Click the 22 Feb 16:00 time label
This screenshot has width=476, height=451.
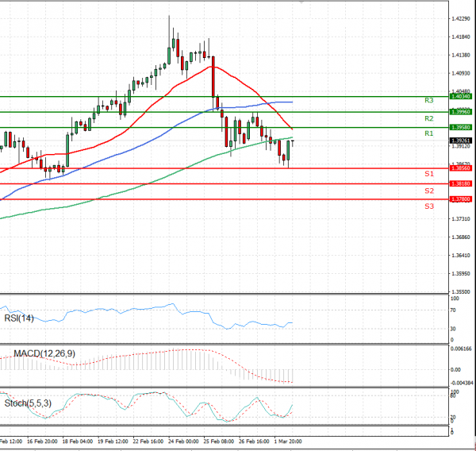(x=148, y=441)
